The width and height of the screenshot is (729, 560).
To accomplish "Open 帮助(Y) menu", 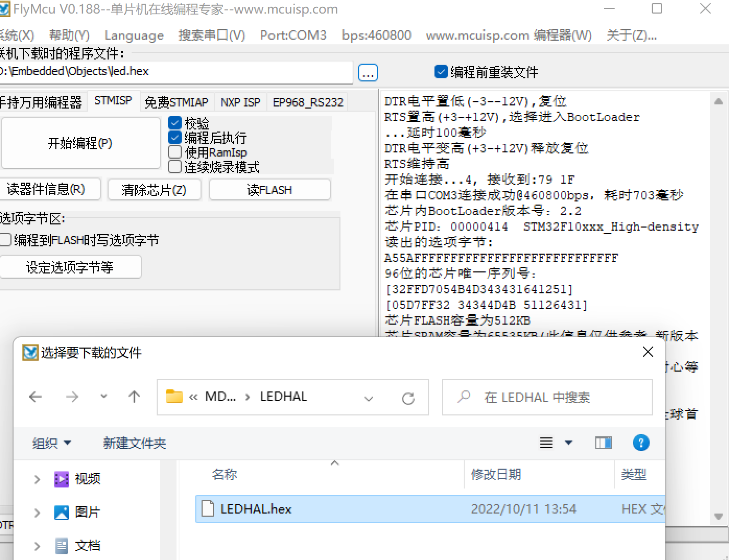I will (69, 35).
